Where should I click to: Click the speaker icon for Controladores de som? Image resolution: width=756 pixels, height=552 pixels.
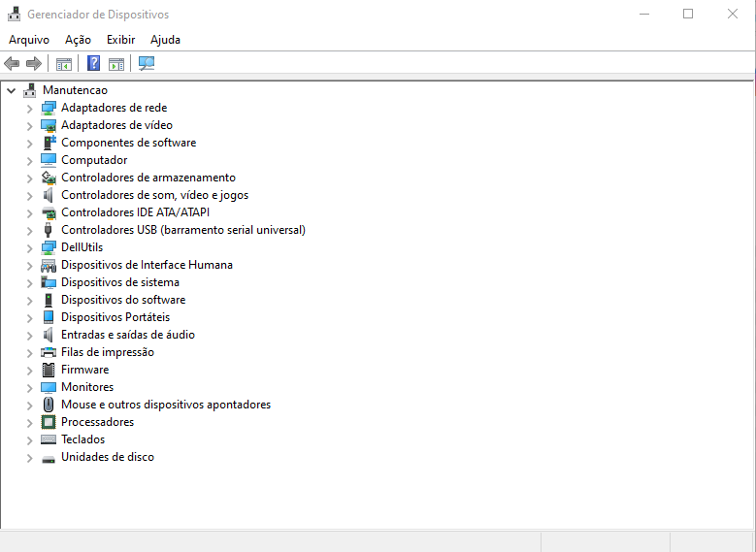point(49,195)
